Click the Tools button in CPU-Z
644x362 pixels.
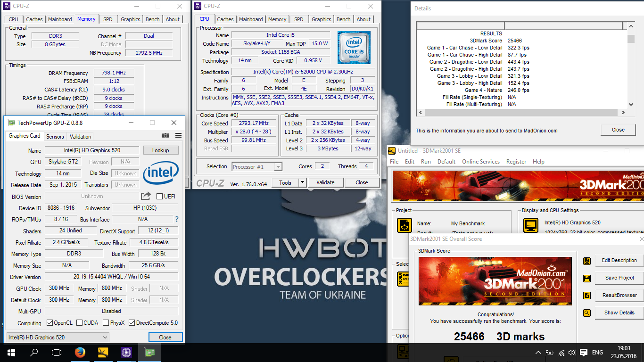(285, 182)
